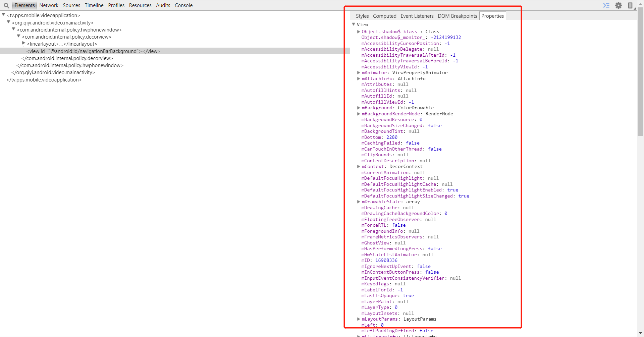Viewport: 644px width, 337px height.
Task: Click the vertical scrollbar thumb
Action: 640,72
